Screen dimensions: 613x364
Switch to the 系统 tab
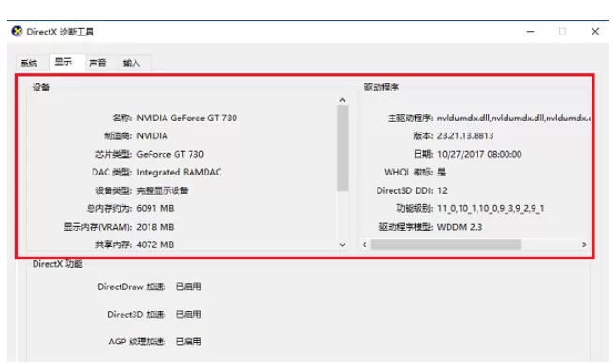coord(29,63)
